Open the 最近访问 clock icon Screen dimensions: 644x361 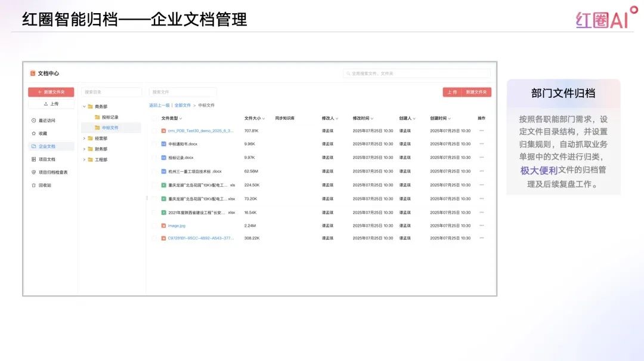[34, 121]
